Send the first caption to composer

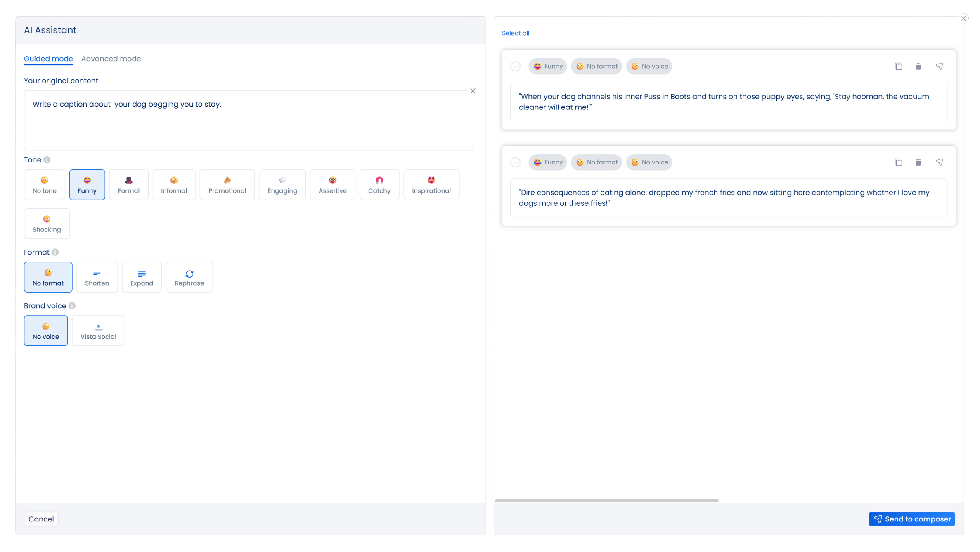tap(939, 67)
